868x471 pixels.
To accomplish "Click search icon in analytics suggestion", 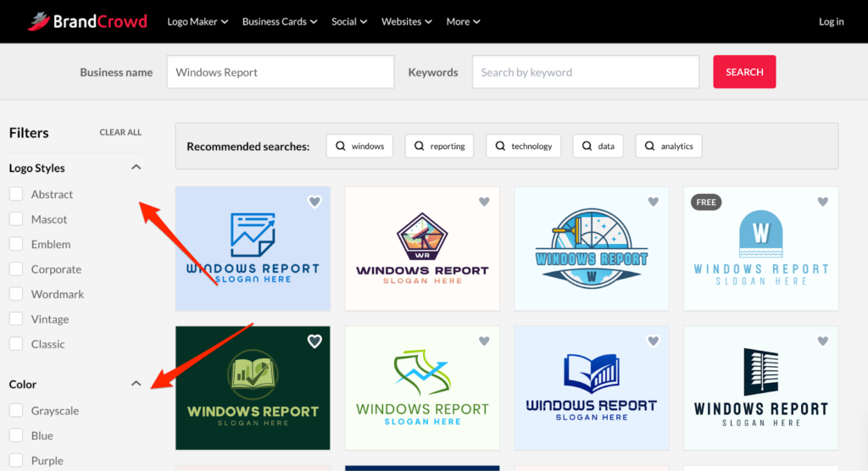I will [x=649, y=146].
